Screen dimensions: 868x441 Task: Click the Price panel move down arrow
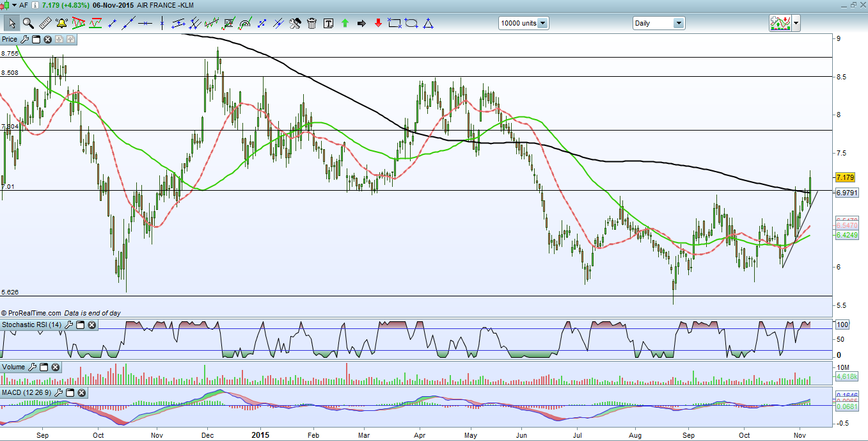[x=59, y=39]
